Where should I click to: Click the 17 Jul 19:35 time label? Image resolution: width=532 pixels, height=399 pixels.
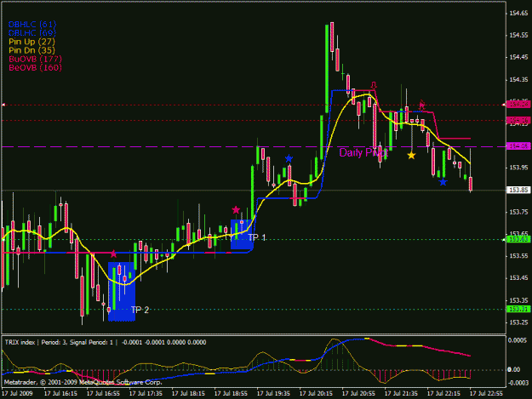[273, 394]
